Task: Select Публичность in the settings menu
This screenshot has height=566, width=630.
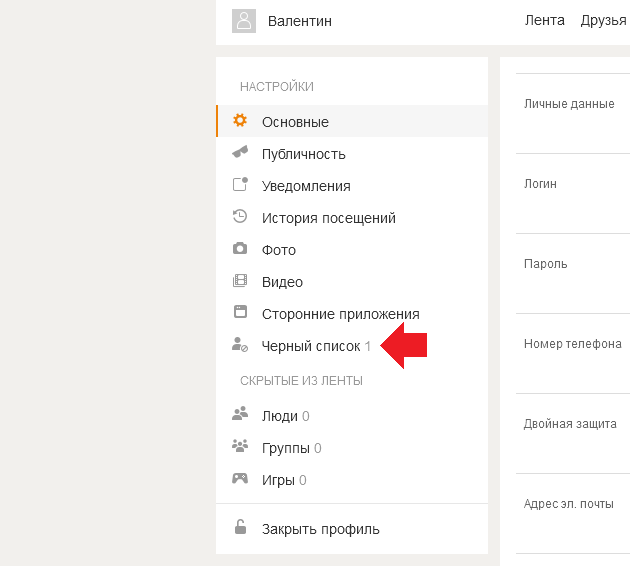Action: click(x=352, y=154)
